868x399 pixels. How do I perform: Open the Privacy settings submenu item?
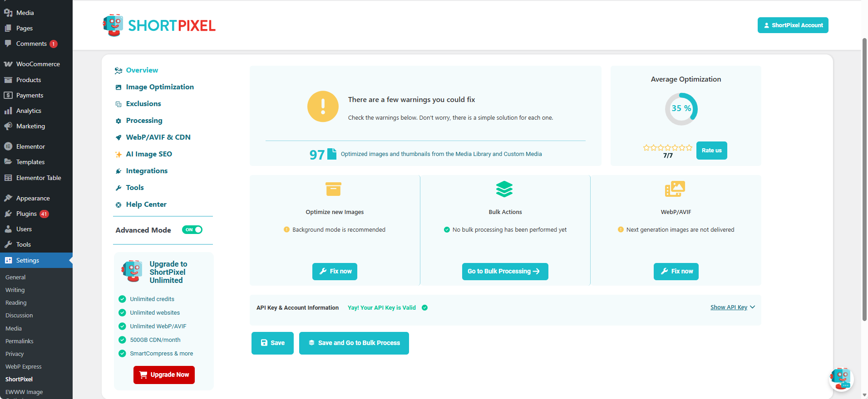[15, 354]
